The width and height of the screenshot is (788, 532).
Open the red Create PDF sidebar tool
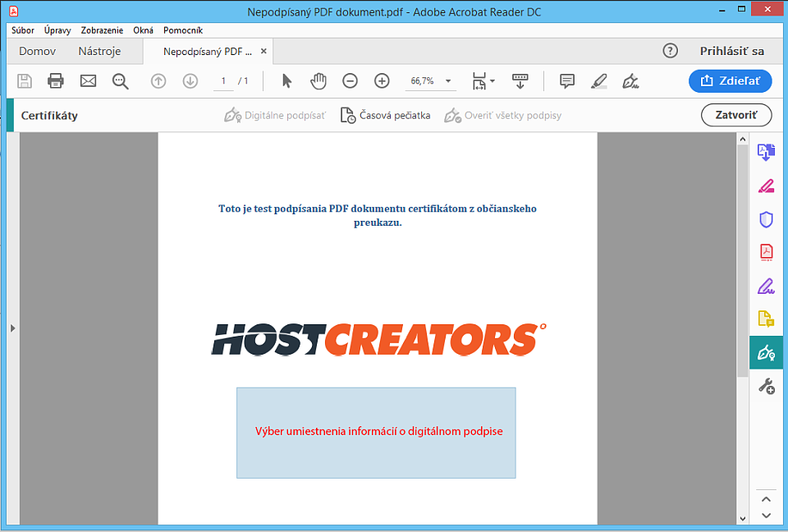coord(766,252)
